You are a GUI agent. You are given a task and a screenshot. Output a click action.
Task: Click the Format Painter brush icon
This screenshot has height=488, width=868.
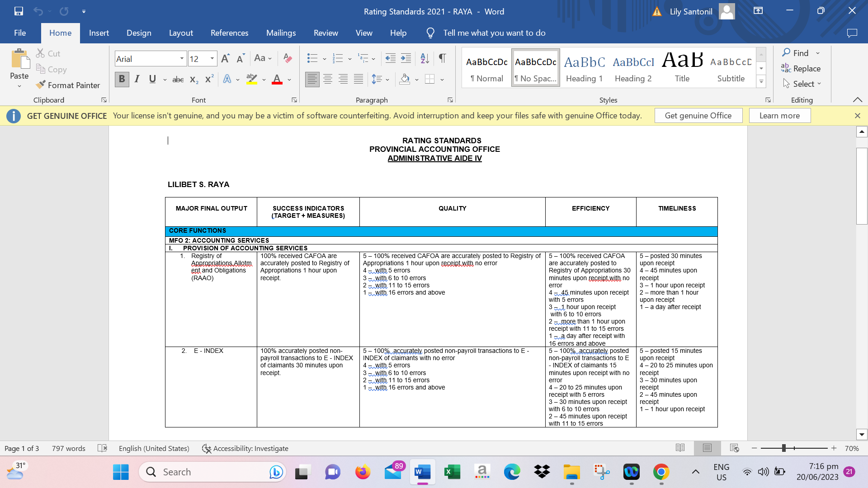pyautogui.click(x=41, y=85)
